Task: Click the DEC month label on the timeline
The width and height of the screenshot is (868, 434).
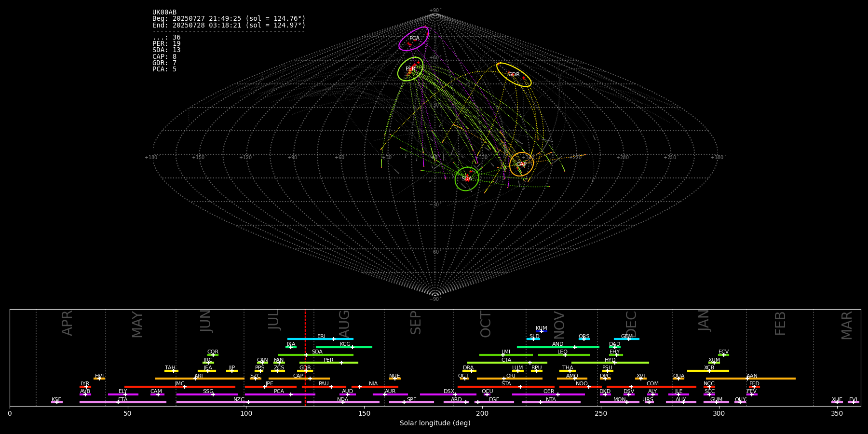Action: pyautogui.click(x=631, y=324)
